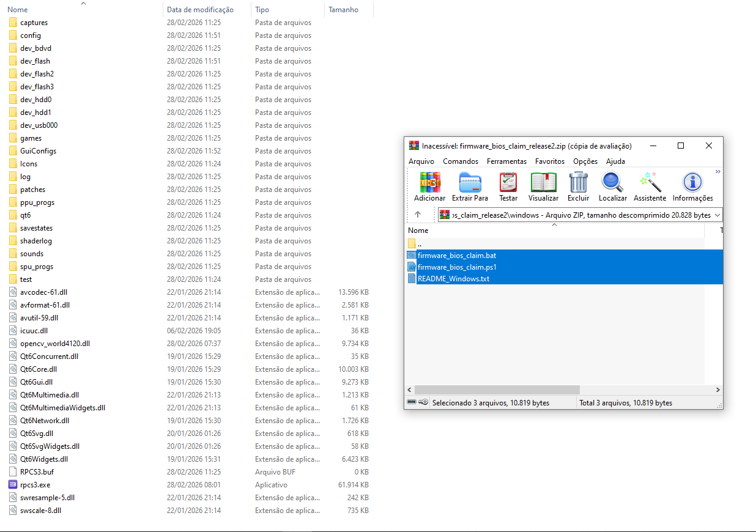Sort Explorer by Tipo column
Image resolution: width=756 pixels, height=532 pixels.
coord(262,10)
